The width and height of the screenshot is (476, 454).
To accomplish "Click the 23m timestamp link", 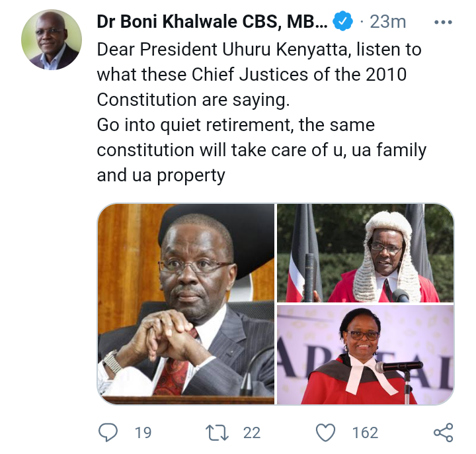I will (x=387, y=22).
